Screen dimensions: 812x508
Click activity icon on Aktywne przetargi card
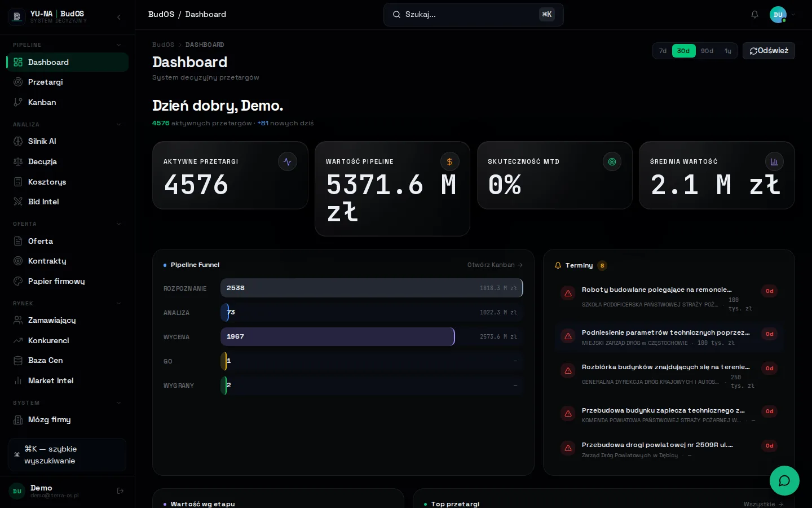[288, 162]
